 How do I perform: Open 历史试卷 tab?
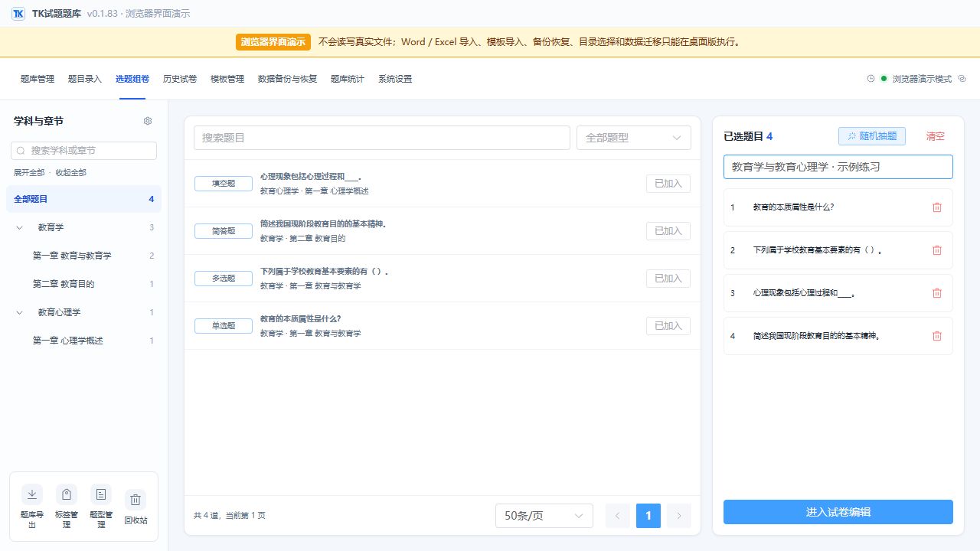[180, 79]
